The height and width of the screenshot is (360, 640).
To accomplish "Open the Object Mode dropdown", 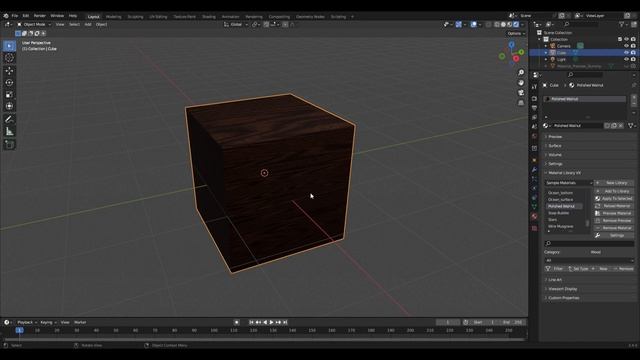I will click(x=34, y=24).
